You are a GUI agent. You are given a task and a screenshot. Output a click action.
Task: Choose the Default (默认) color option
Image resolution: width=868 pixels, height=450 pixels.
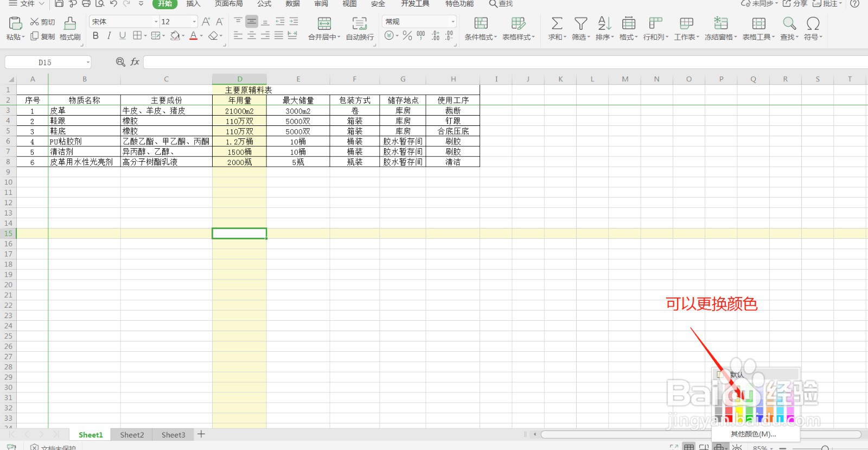757,375
